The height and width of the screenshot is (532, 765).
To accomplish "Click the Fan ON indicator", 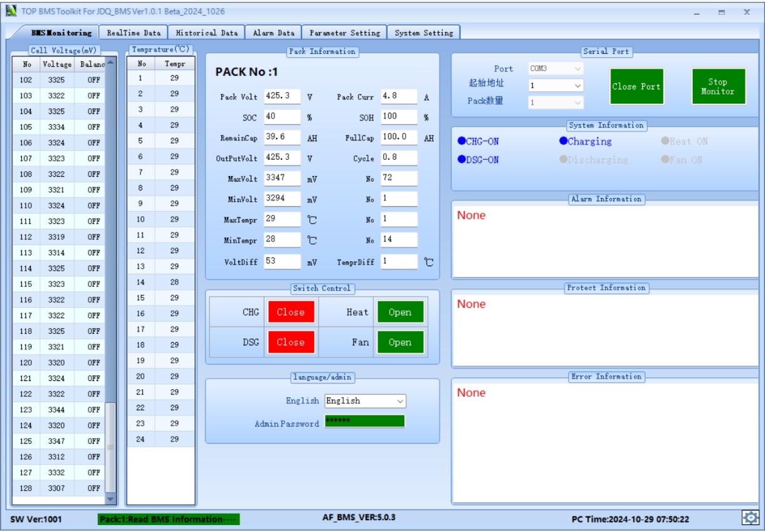I will tap(682, 160).
